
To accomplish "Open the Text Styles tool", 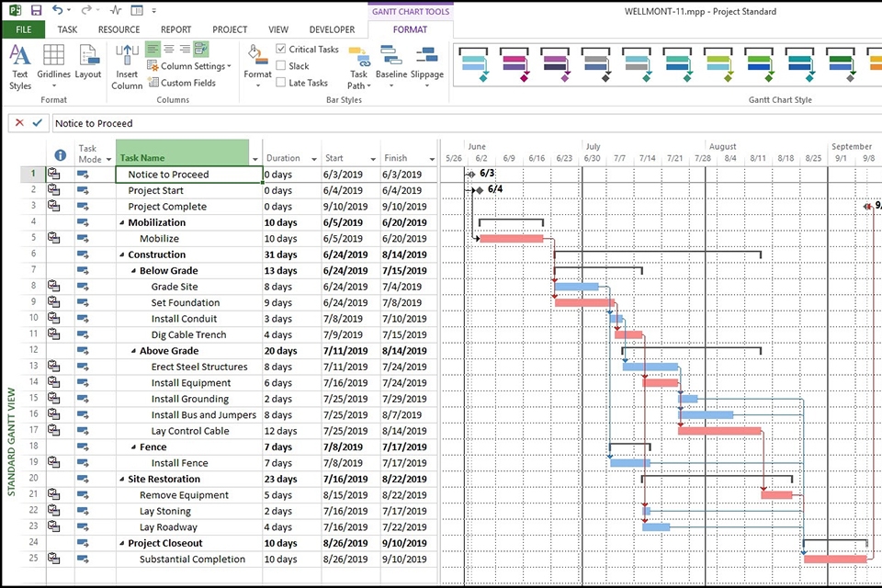I will (x=19, y=66).
